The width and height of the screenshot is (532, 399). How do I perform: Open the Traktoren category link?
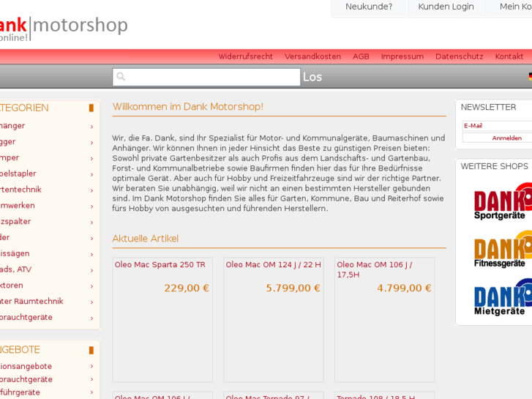point(12,286)
